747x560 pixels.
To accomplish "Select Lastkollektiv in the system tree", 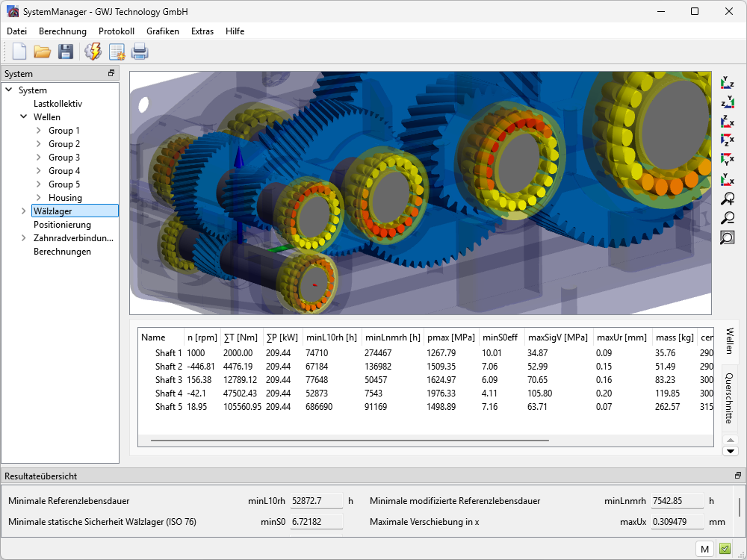I will tap(58, 104).
